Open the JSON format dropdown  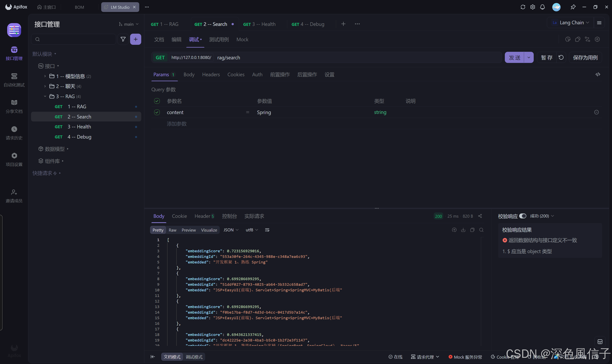pos(231,230)
